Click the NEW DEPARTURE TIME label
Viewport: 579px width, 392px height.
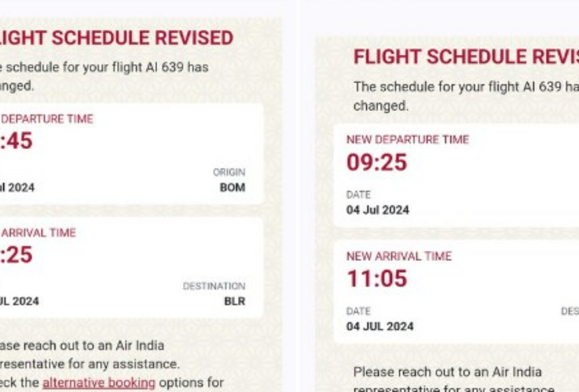point(408,139)
